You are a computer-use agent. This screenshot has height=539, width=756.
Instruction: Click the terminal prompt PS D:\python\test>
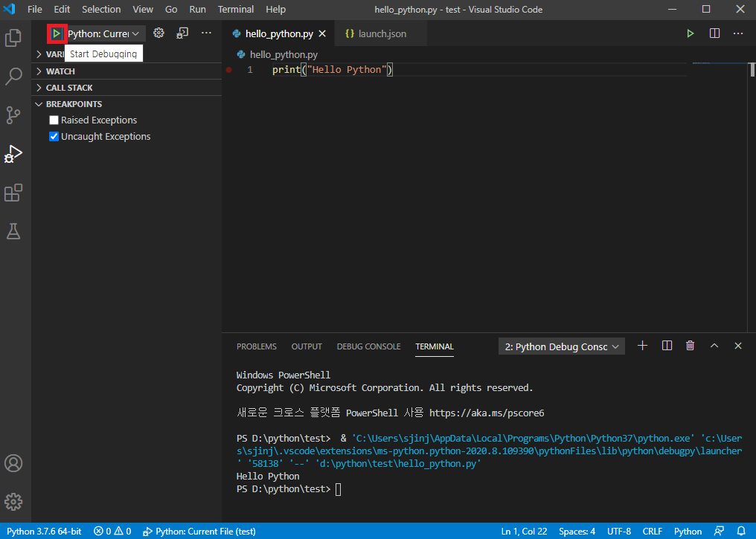[283, 489]
